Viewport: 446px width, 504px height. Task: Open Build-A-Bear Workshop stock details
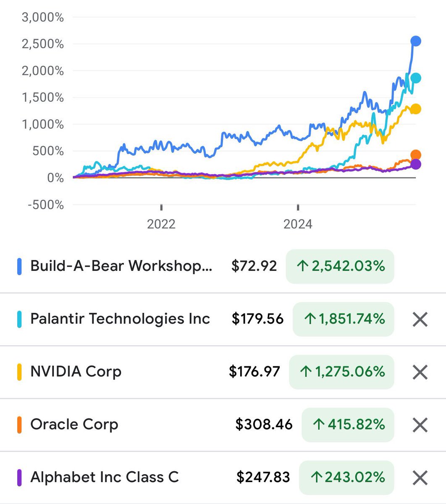121,266
